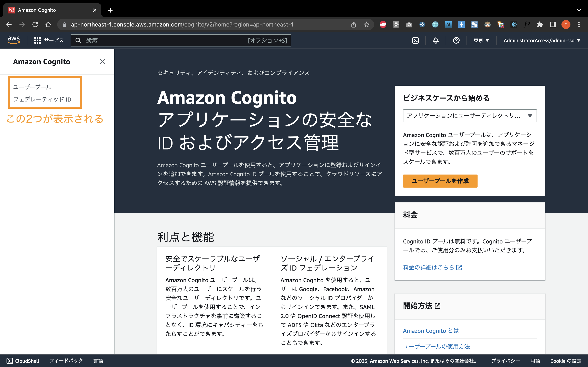Toggle the browser side panel icon
This screenshot has width=588, height=367.
click(x=553, y=24)
